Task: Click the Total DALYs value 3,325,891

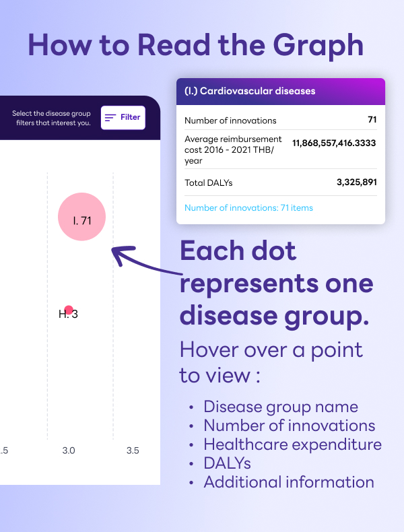Action: (356, 182)
